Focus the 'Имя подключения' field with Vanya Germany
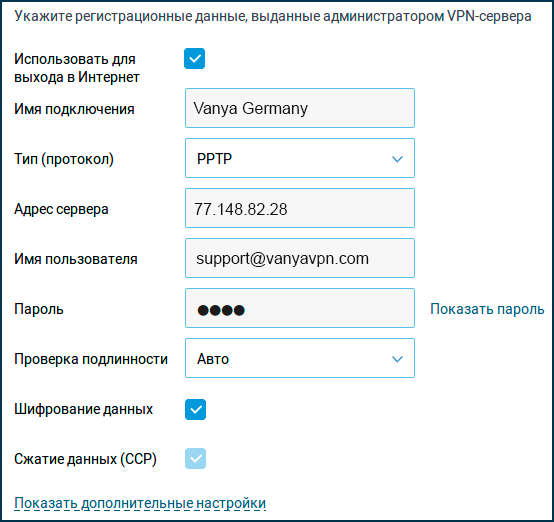 300,108
